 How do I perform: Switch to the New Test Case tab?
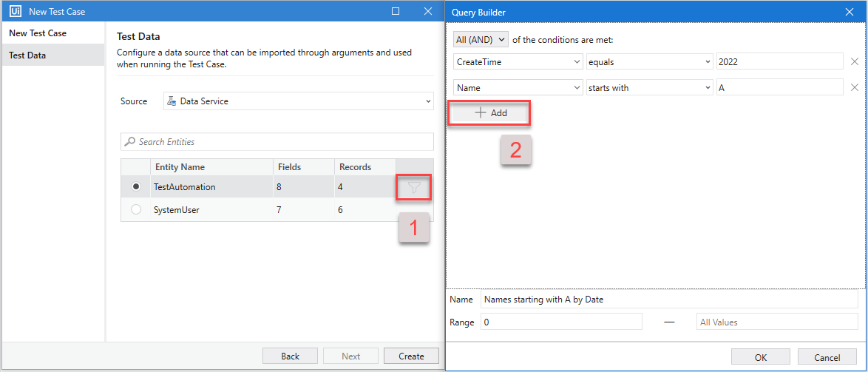tap(38, 33)
